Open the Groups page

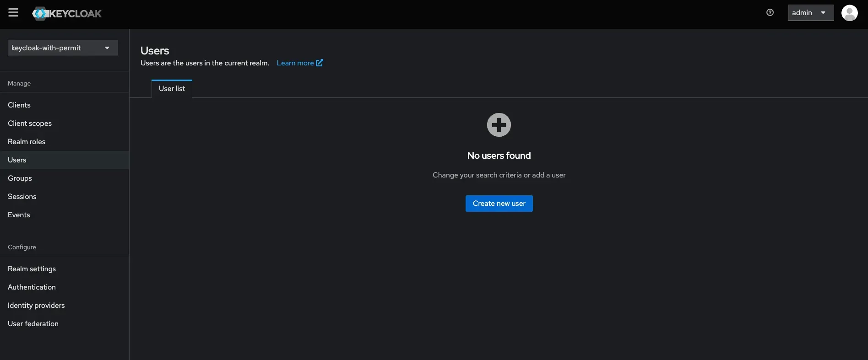click(20, 178)
